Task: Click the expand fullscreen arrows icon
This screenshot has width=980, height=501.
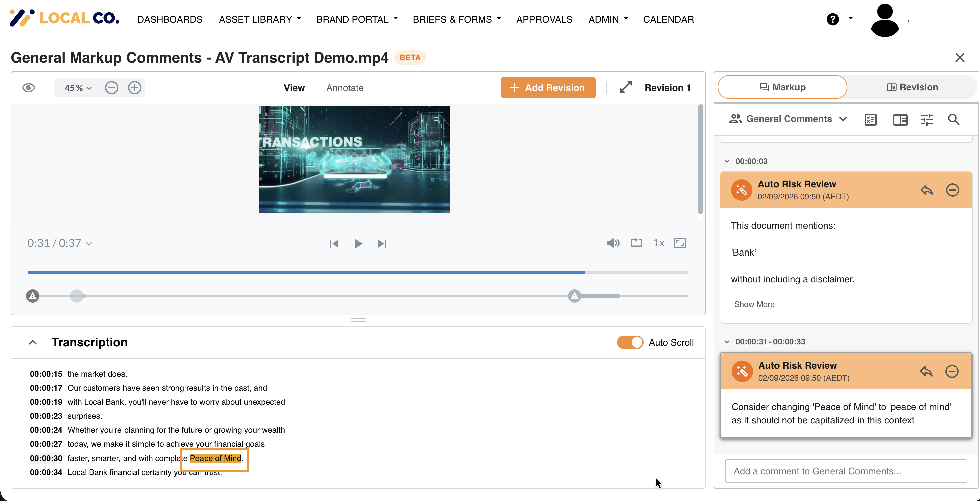Action: pos(626,87)
